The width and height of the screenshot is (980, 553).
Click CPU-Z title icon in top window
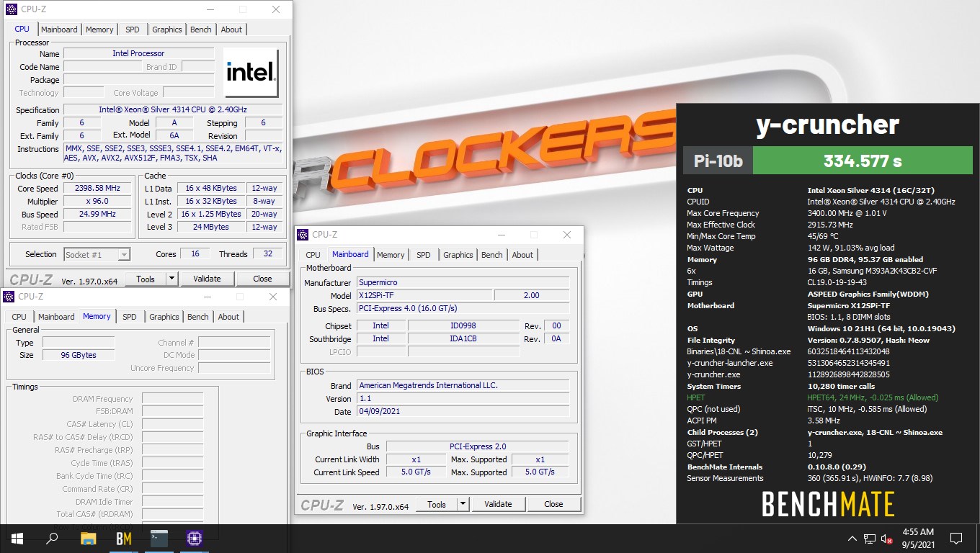point(12,9)
